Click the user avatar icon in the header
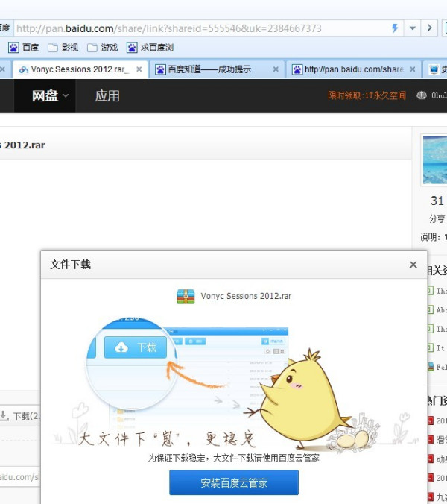This screenshot has height=504, width=447. click(422, 95)
